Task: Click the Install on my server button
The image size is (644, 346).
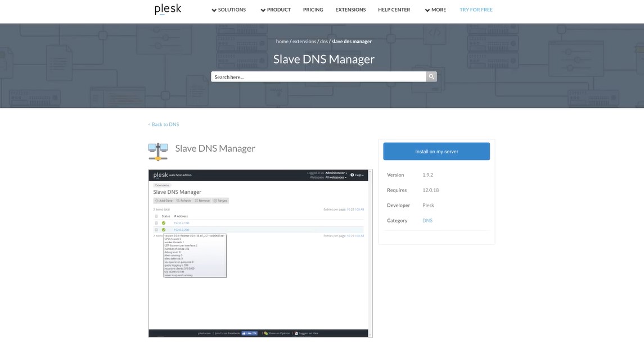Action: pos(436,151)
